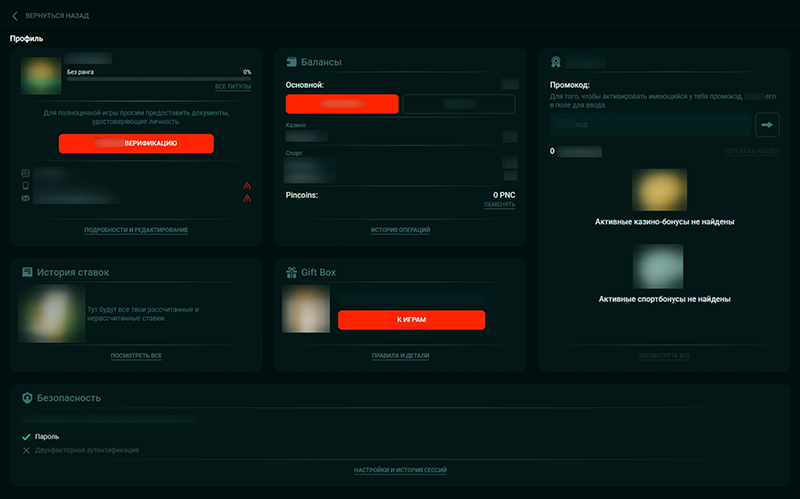The image size is (800, 499).
Task: Click the Пароль green checkmark
Action: click(x=27, y=437)
